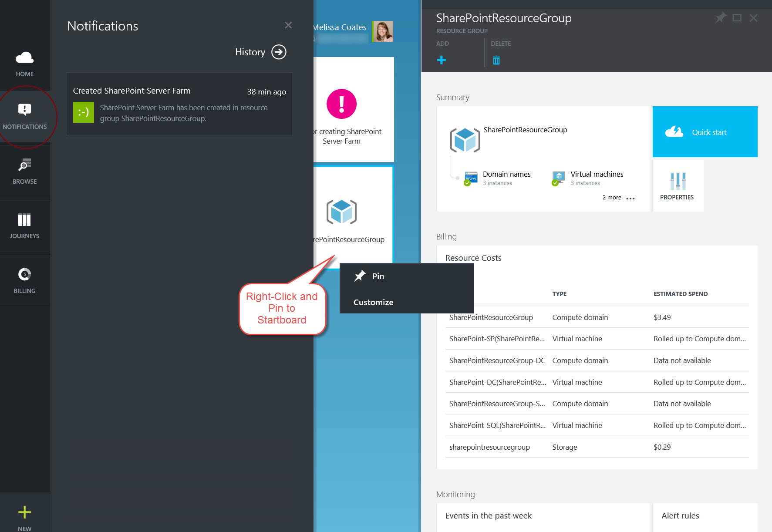This screenshot has height=532, width=772.
Task: Select the sharepointresourcegroup Storage row
Action: click(x=597, y=447)
